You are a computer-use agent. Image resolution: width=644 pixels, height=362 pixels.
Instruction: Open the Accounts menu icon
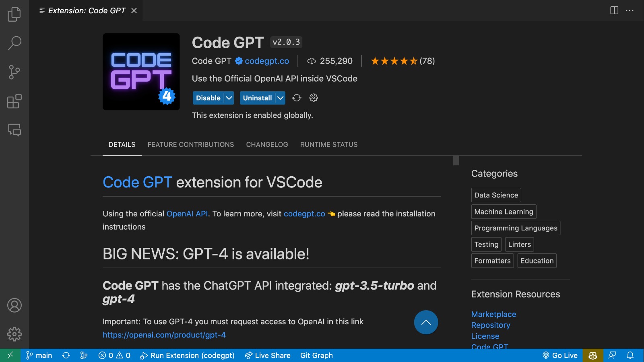point(14,305)
